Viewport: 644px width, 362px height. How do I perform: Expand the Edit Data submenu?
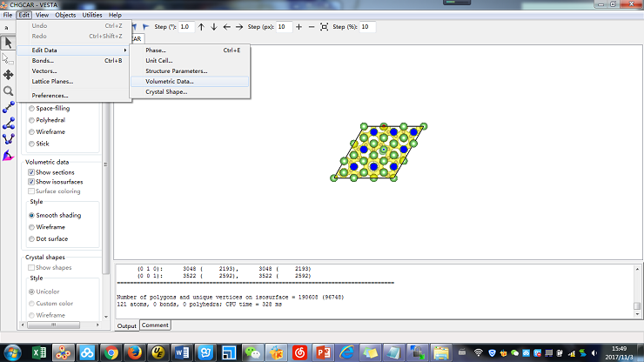click(x=74, y=50)
